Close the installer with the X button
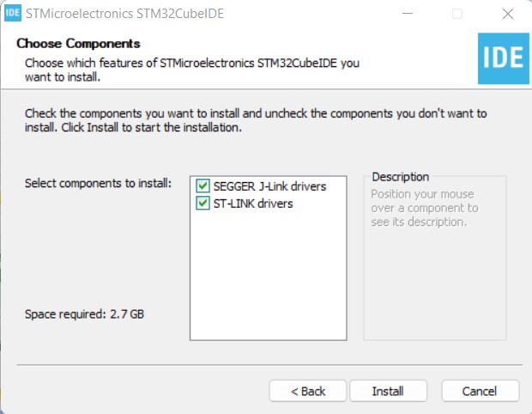Viewport: 532px width, 414px height. pyautogui.click(x=507, y=14)
